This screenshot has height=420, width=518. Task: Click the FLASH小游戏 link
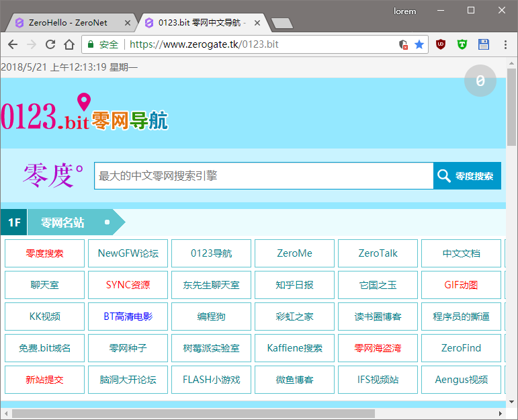tap(211, 380)
